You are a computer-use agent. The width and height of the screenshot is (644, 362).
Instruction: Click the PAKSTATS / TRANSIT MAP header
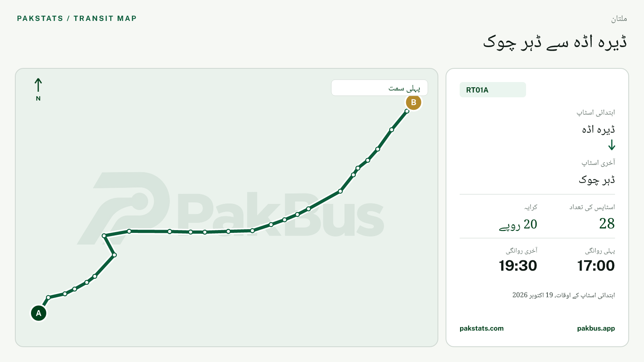[x=77, y=19]
